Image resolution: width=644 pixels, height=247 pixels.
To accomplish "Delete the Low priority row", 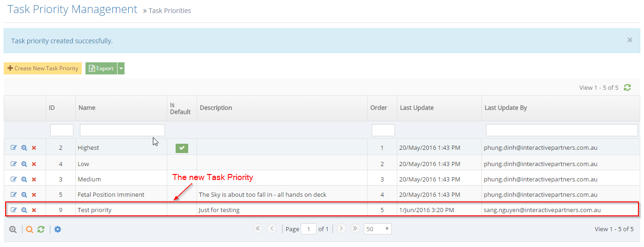I will 34,164.
